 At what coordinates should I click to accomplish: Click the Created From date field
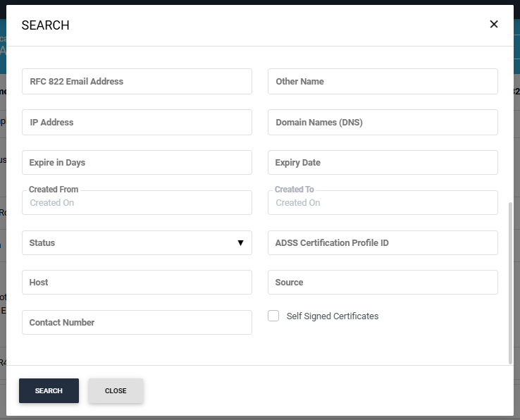137,203
